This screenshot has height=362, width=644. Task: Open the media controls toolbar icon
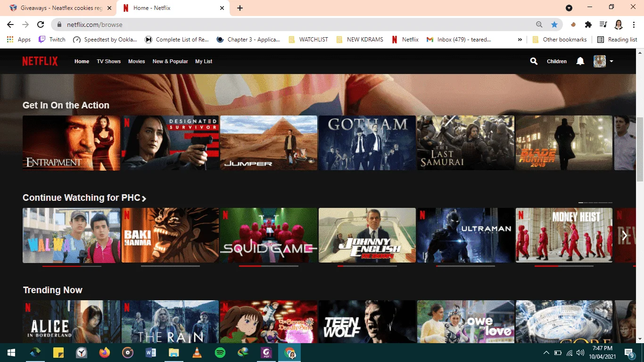click(x=603, y=25)
